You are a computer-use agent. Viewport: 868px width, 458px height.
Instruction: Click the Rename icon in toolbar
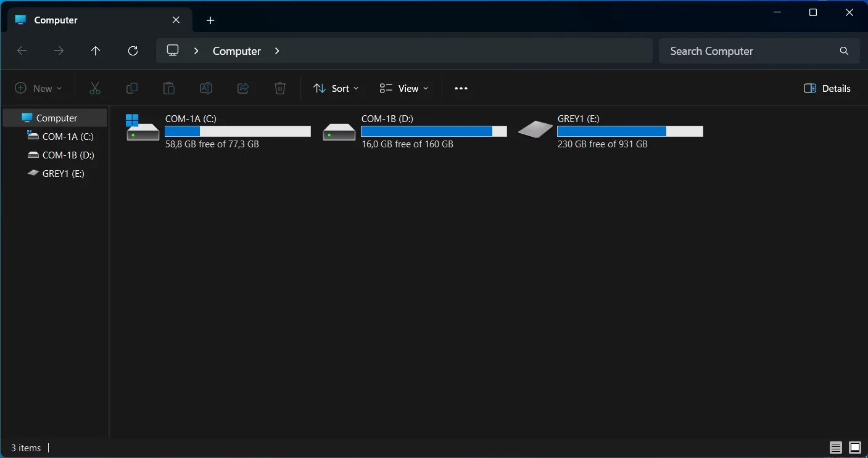[x=206, y=88]
